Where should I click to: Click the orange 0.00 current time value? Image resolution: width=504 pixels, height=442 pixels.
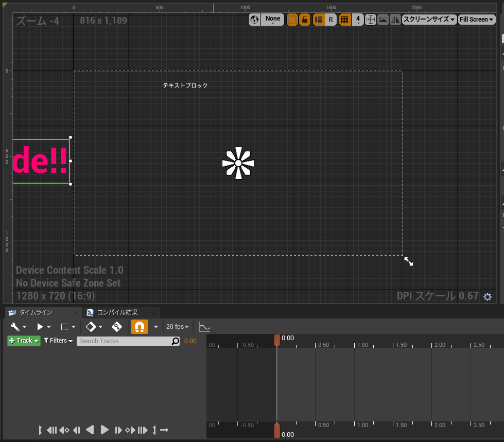(x=190, y=341)
